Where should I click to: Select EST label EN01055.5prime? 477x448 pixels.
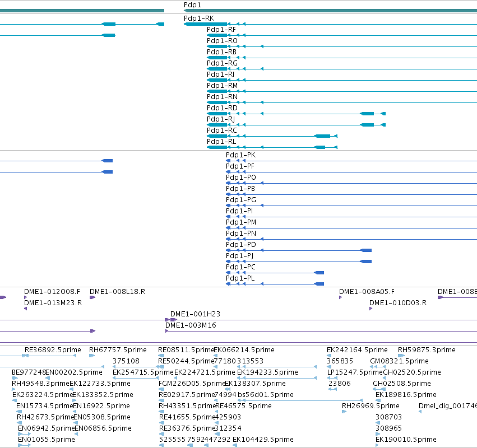pyautogui.click(x=46, y=440)
